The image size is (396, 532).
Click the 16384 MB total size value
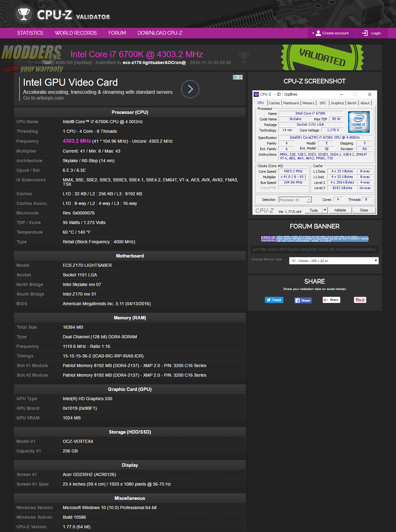click(x=73, y=327)
